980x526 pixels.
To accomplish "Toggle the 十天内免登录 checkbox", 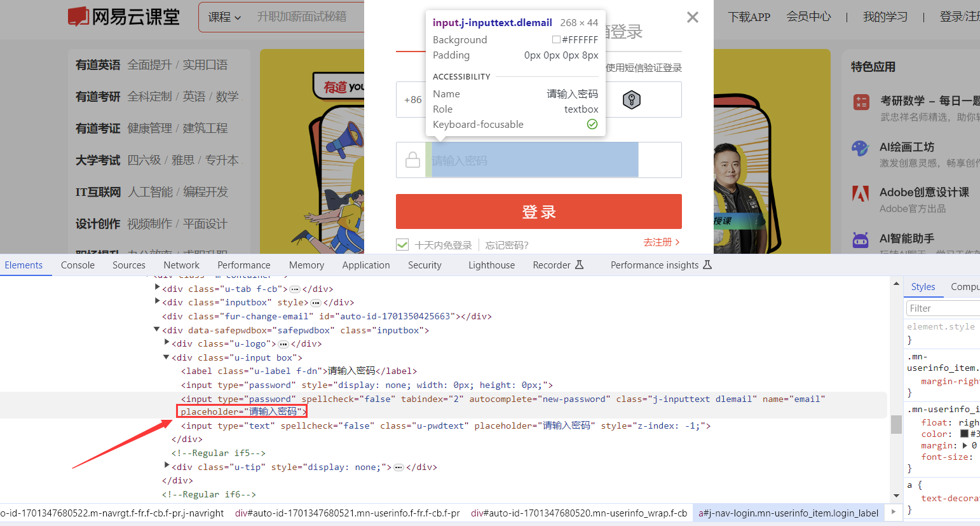I will click(x=402, y=245).
